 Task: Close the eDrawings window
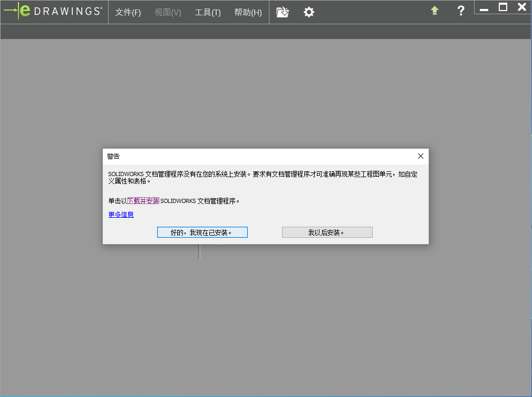tap(522, 7)
